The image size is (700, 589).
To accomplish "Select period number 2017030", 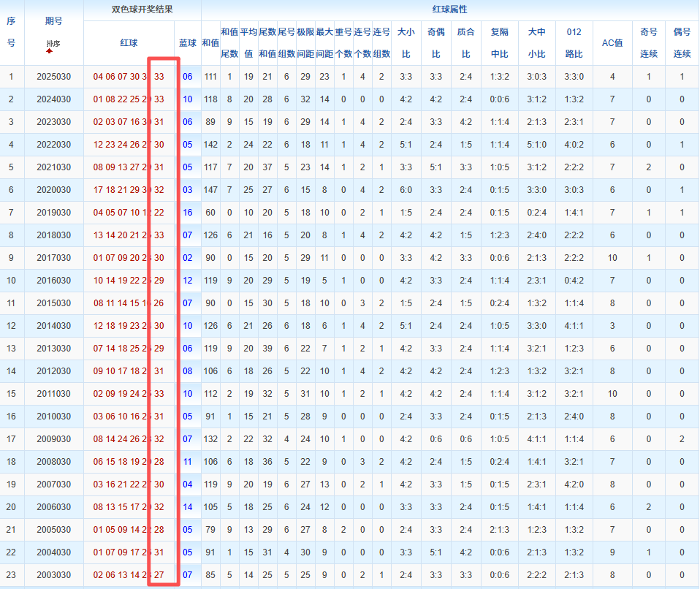I will pos(53,258).
